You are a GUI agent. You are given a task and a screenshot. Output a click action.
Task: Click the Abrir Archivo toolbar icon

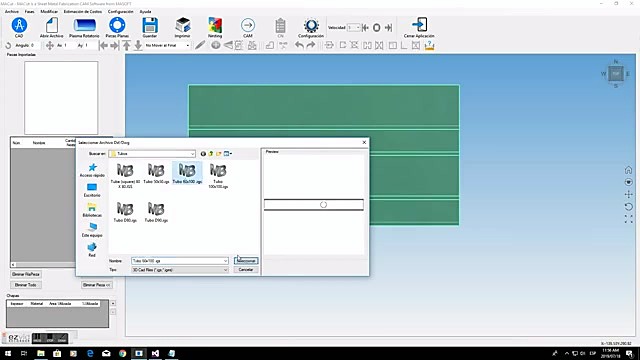[x=51, y=26]
